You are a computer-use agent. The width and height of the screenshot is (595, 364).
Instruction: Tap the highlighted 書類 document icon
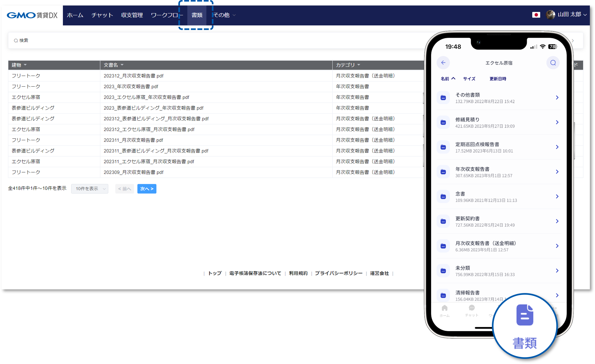pyautogui.click(x=525, y=315)
